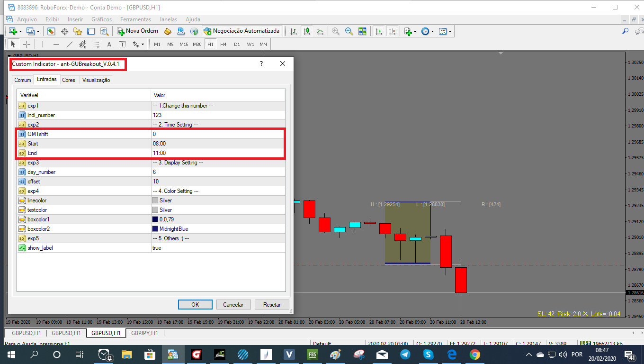Open the search magnifier at top right
The width and height of the screenshot is (644, 364).
click(x=625, y=31)
